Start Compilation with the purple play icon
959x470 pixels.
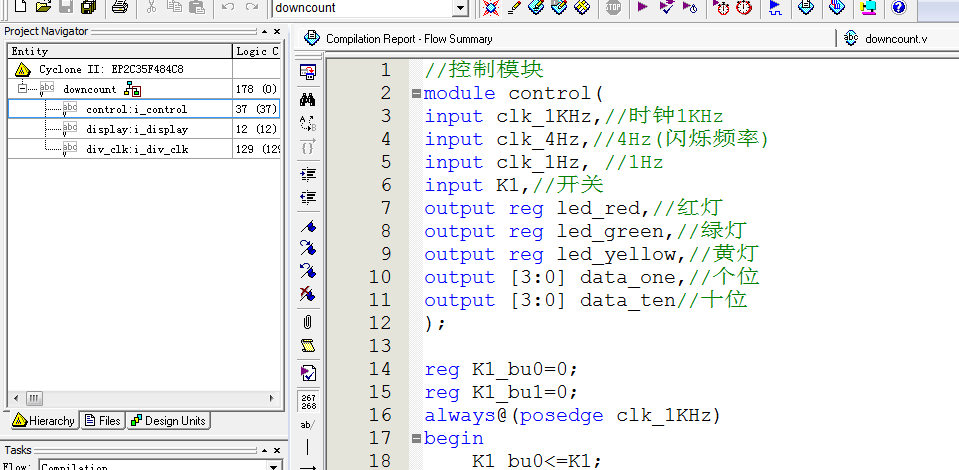pyautogui.click(x=642, y=7)
